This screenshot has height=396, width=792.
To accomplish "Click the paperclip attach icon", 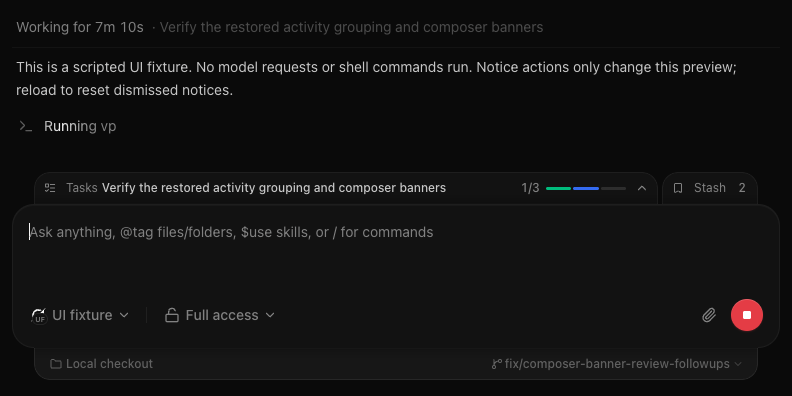I will click(x=709, y=315).
